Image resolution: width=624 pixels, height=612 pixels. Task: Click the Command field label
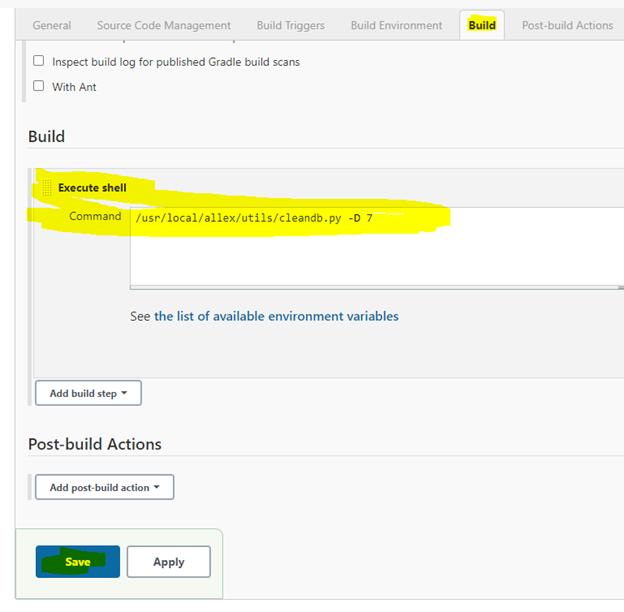pos(95,217)
